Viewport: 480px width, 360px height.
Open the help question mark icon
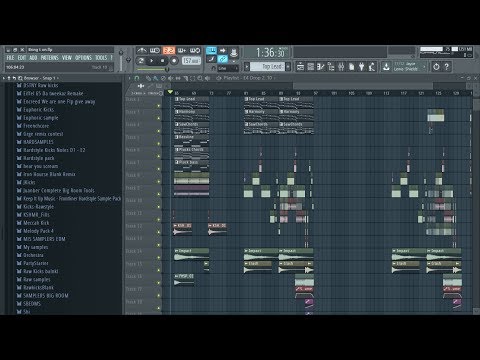(x=447, y=67)
